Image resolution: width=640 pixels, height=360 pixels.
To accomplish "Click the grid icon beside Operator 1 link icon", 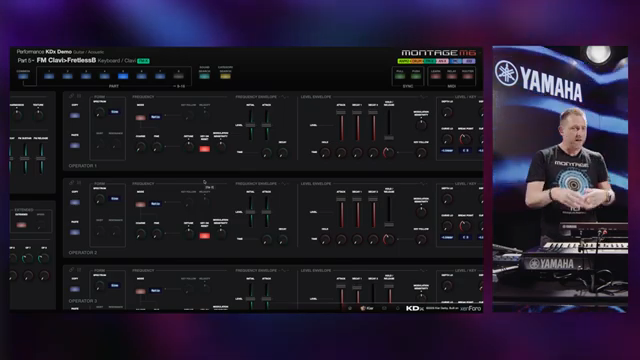I will (x=79, y=96).
